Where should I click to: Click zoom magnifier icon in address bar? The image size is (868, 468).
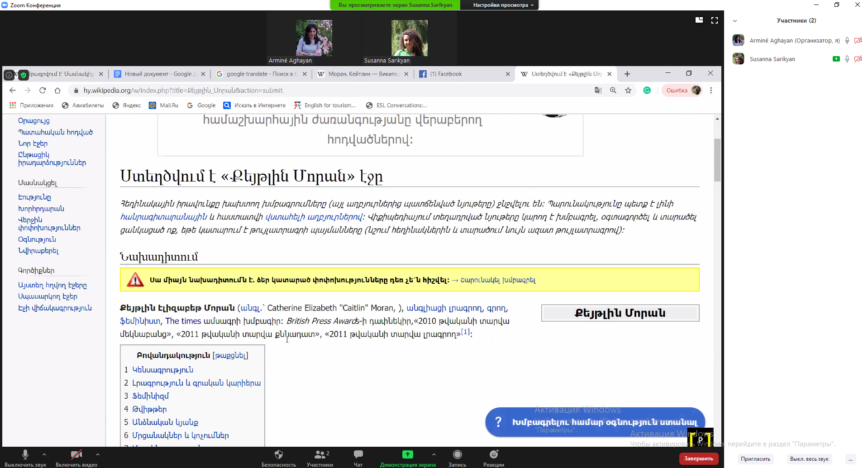(613, 91)
